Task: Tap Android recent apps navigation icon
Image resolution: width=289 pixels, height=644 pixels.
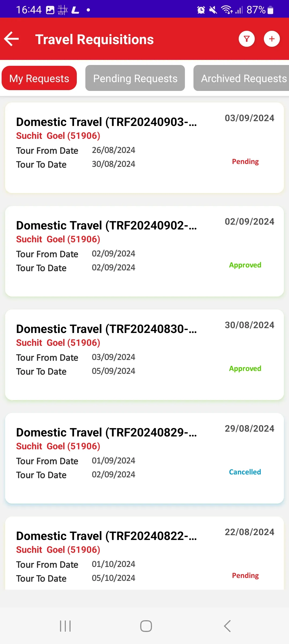Action: coord(65,626)
